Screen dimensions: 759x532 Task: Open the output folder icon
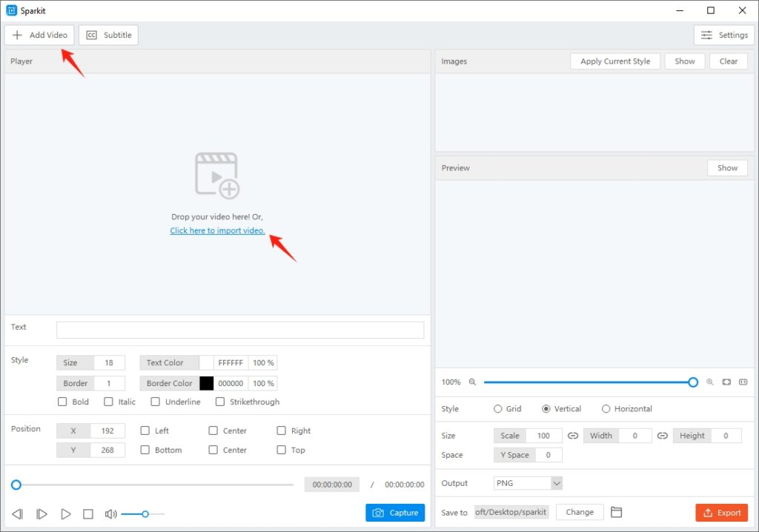pyautogui.click(x=616, y=512)
